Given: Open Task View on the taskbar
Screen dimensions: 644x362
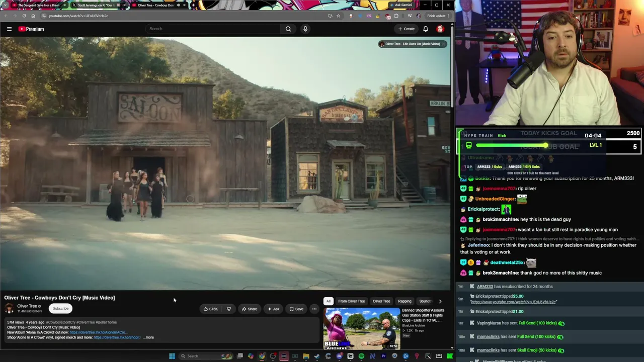Looking at the screenshot, I should coord(240,356).
